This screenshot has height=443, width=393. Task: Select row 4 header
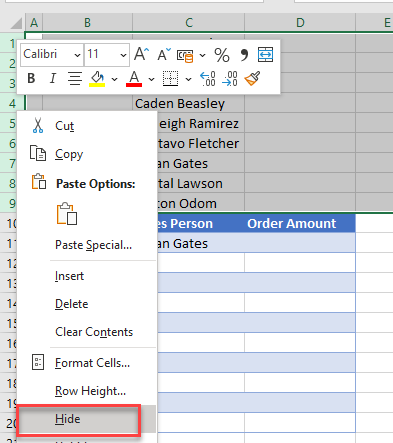(12, 104)
